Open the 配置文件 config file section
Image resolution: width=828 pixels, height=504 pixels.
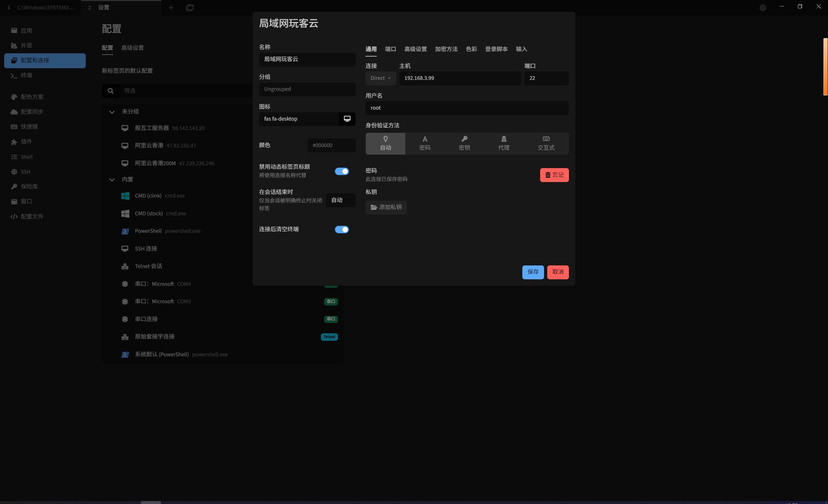[45, 217]
